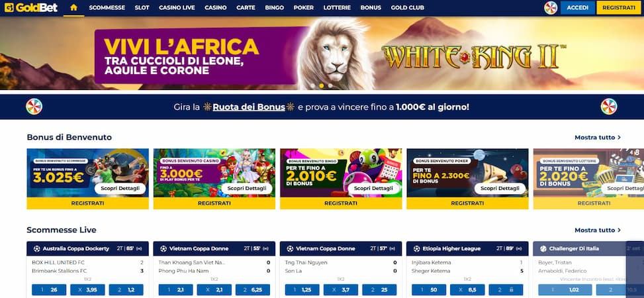The image size is (644, 298).
Task: Click the bonus wheel icon left of banner strip
Action: (34, 107)
